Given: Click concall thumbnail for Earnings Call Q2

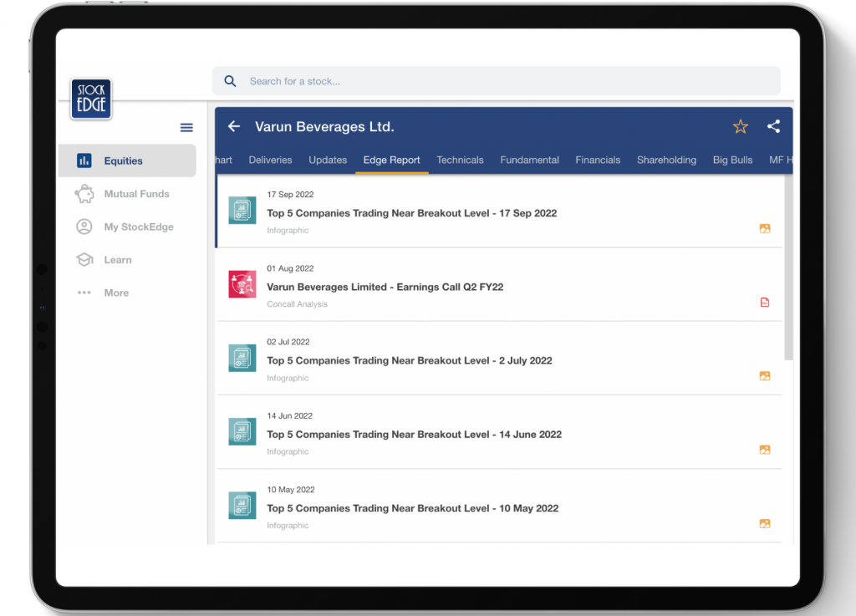Looking at the screenshot, I should (242, 284).
